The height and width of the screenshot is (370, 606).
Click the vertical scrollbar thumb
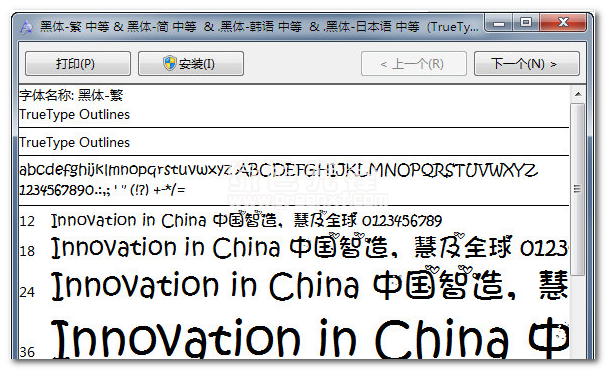pyautogui.click(x=578, y=189)
